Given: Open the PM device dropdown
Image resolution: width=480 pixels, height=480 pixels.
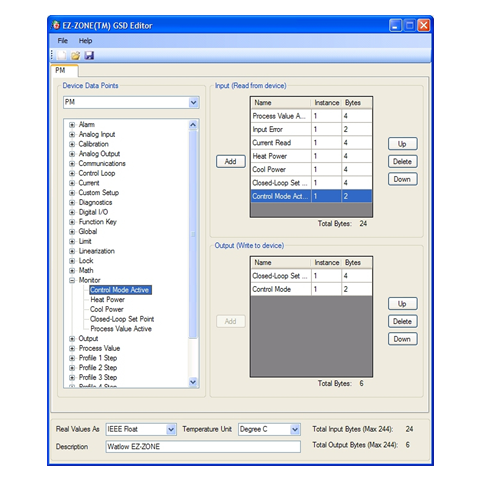Looking at the screenshot, I should coord(193,102).
